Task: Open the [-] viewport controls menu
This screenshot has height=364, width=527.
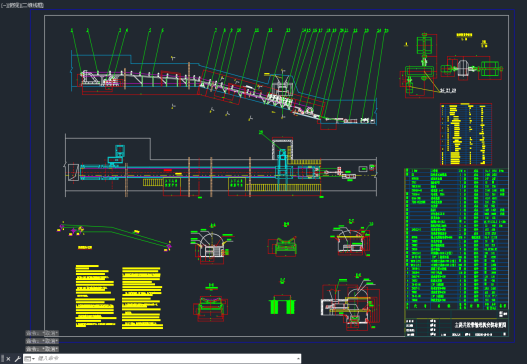Action: click(x=3, y=5)
